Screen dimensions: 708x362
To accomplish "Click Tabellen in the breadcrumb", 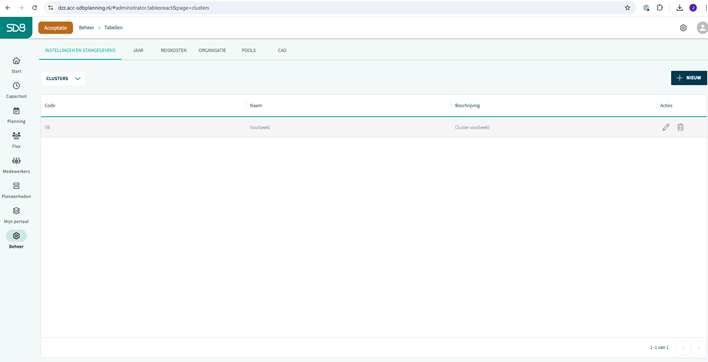I will click(x=113, y=28).
